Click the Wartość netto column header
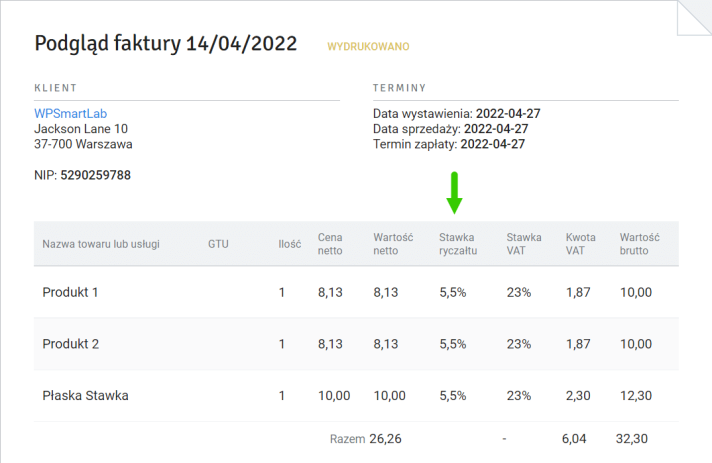The height and width of the screenshot is (463, 712). coord(393,244)
